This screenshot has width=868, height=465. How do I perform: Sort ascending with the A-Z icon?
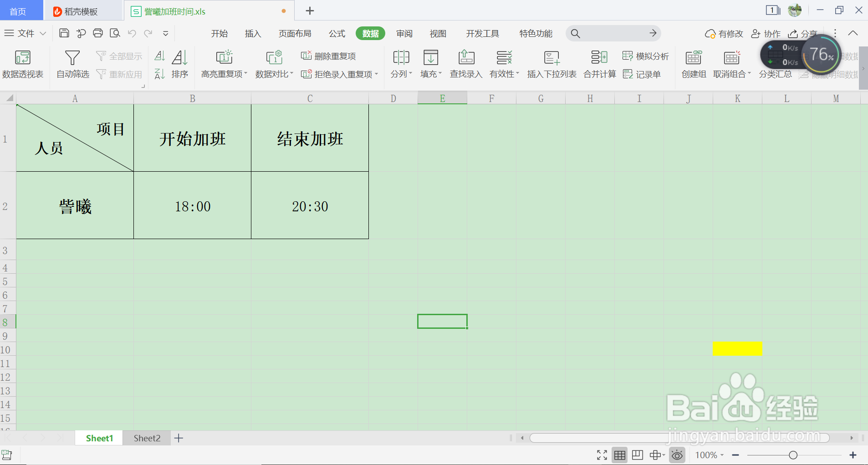tap(159, 56)
